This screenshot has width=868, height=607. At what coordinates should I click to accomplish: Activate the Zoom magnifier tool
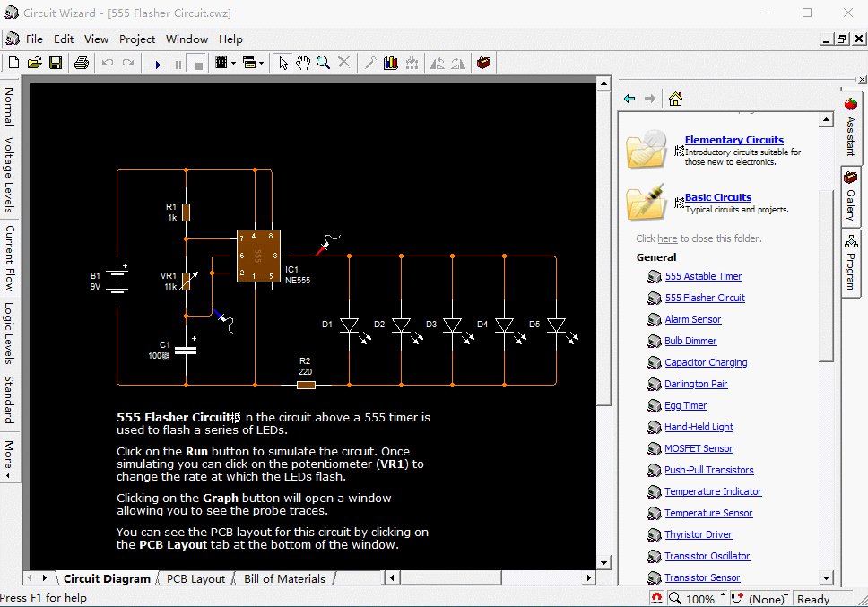324,63
